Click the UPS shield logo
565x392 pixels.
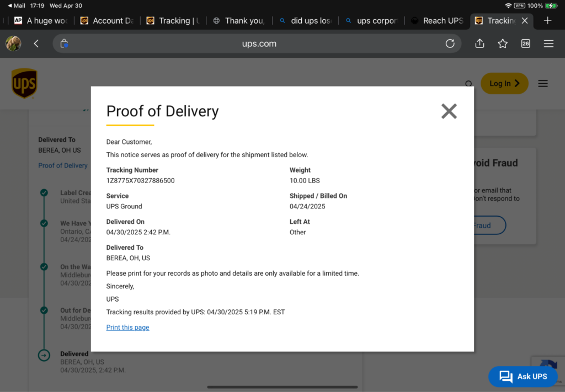(x=24, y=83)
